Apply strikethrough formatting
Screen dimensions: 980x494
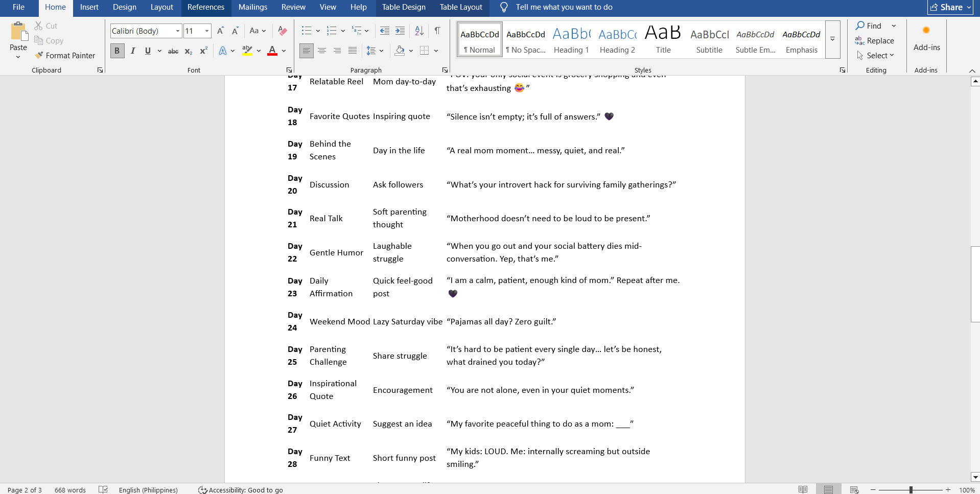tap(173, 51)
